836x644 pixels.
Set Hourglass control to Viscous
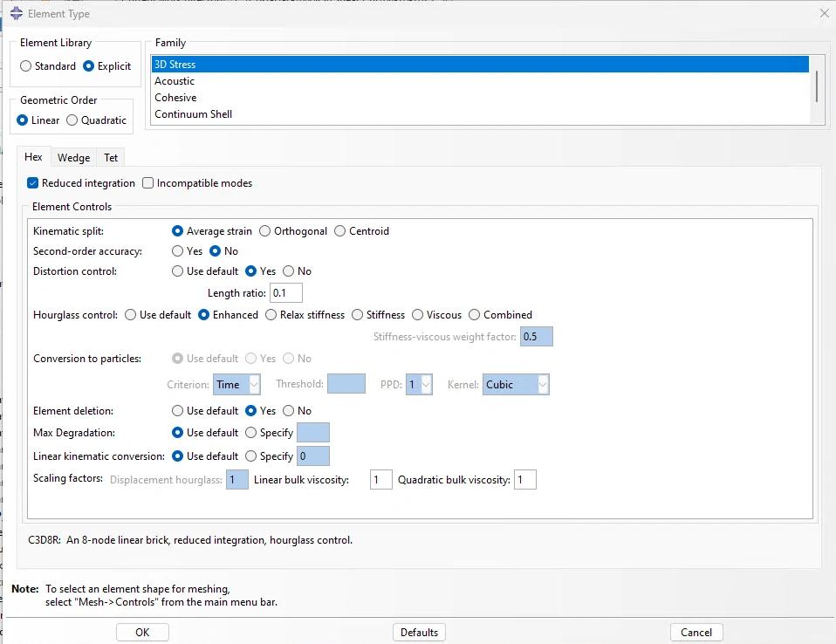pyautogui.click(x=417, y=315)
